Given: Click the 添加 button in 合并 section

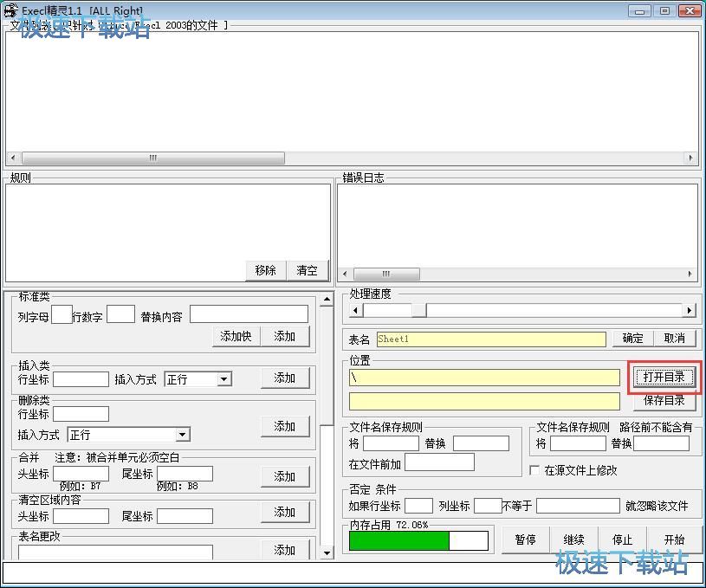Looking at the screenshot, I should click(285, 476).
